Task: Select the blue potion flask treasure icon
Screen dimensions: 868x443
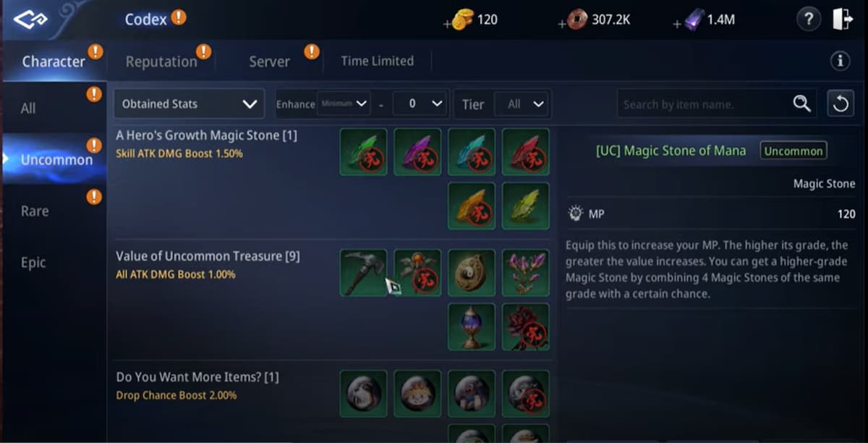Action: (472, 326)
